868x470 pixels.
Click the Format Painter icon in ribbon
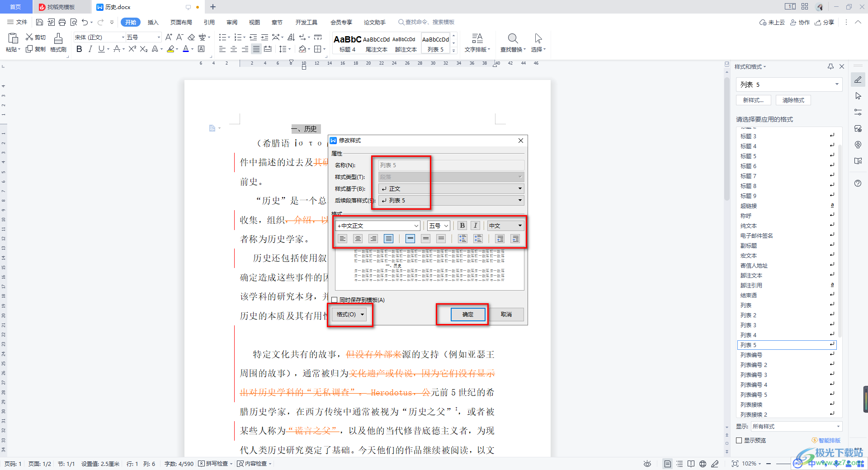[58, 39]
